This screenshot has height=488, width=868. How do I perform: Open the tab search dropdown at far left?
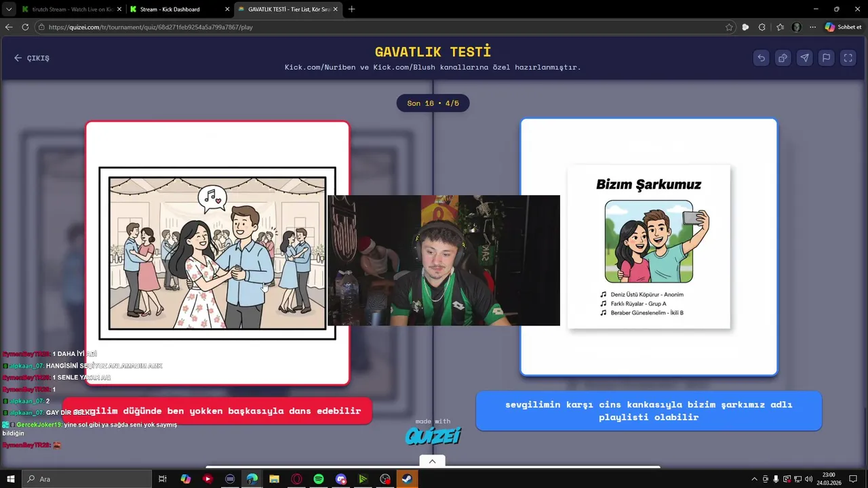(8, 9)
